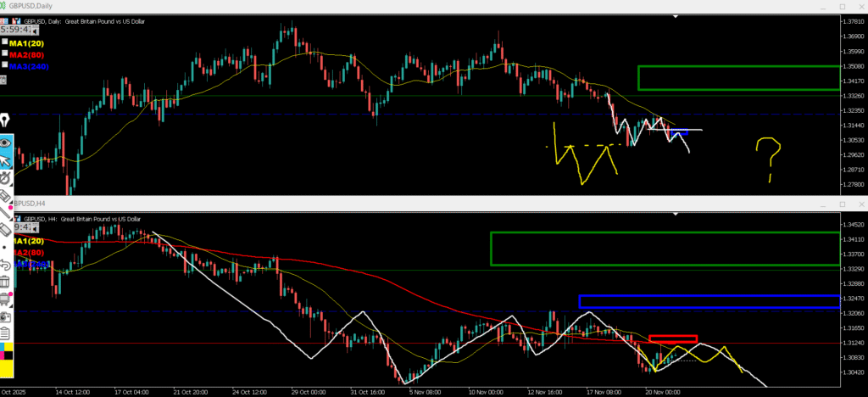The image size is (868, 397).
Task: Click the eraser tool in annotation toolbar
Action: [5, 227]
